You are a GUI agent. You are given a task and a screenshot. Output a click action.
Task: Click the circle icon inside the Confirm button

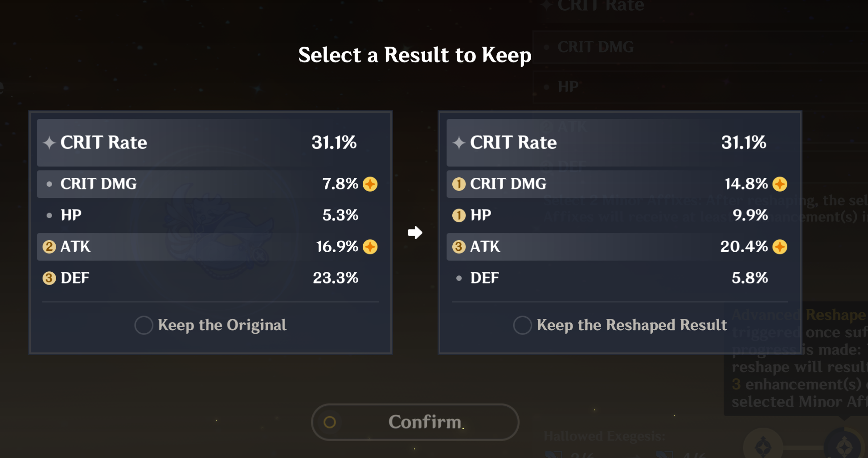(x=330, y=422)
